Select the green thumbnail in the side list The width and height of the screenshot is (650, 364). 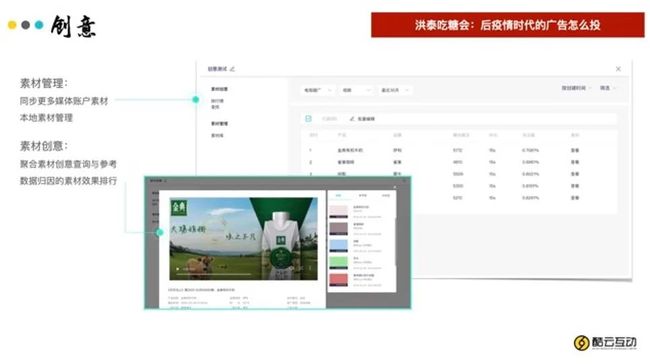[339, 263]
